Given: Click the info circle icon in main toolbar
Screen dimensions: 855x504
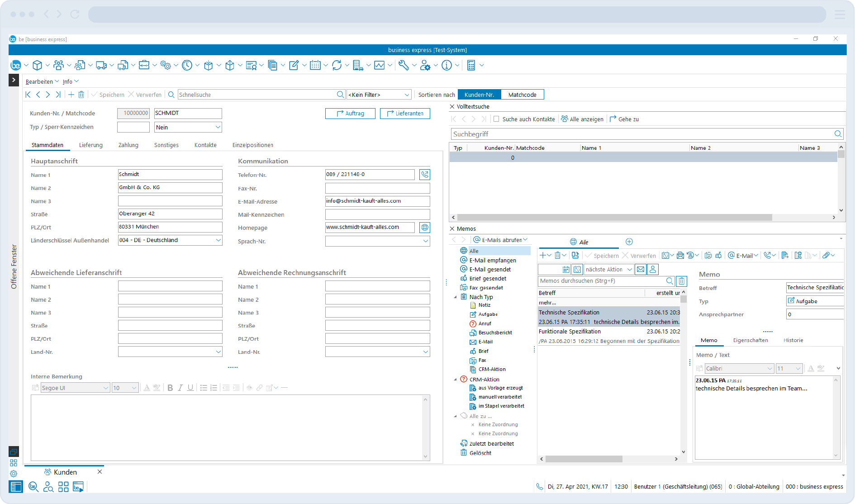Looking at the screenshot, I should (446, 65).
